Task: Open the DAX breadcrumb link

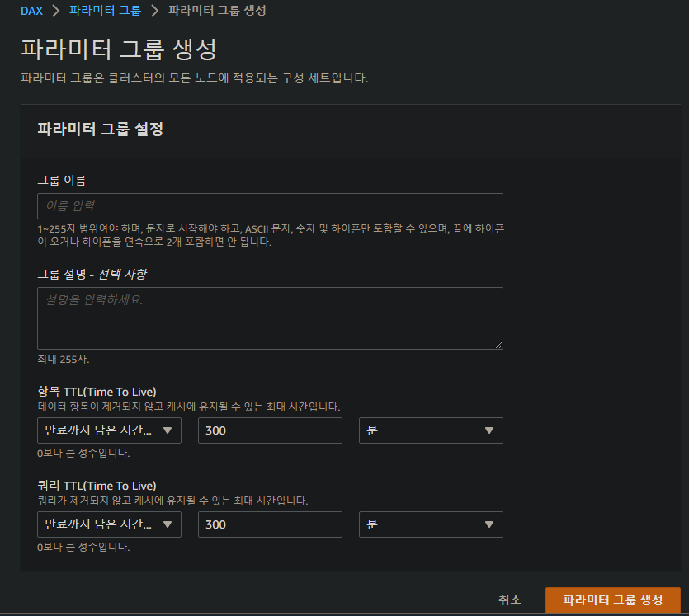Action: point(31,11)
